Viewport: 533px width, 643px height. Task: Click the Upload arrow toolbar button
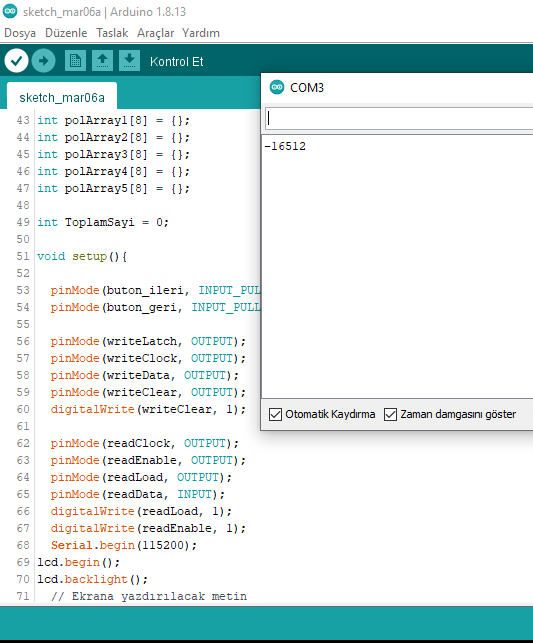[x=43, y=61]
